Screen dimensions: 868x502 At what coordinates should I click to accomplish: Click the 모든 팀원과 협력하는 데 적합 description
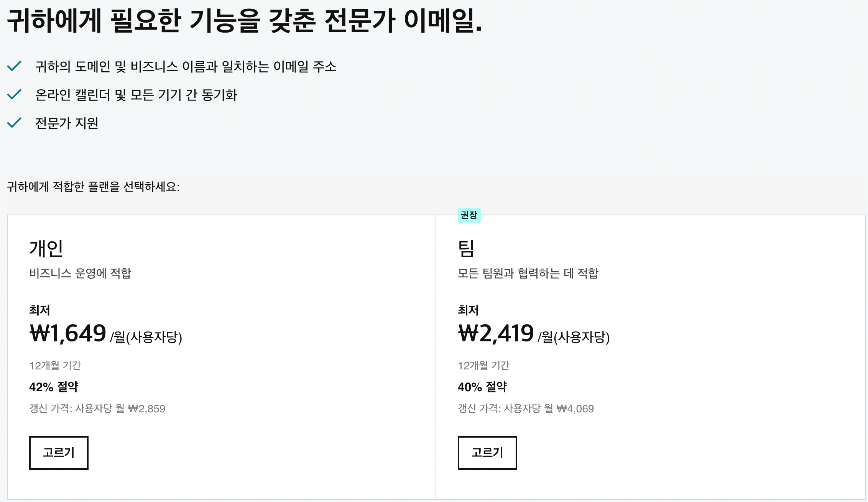528,273
